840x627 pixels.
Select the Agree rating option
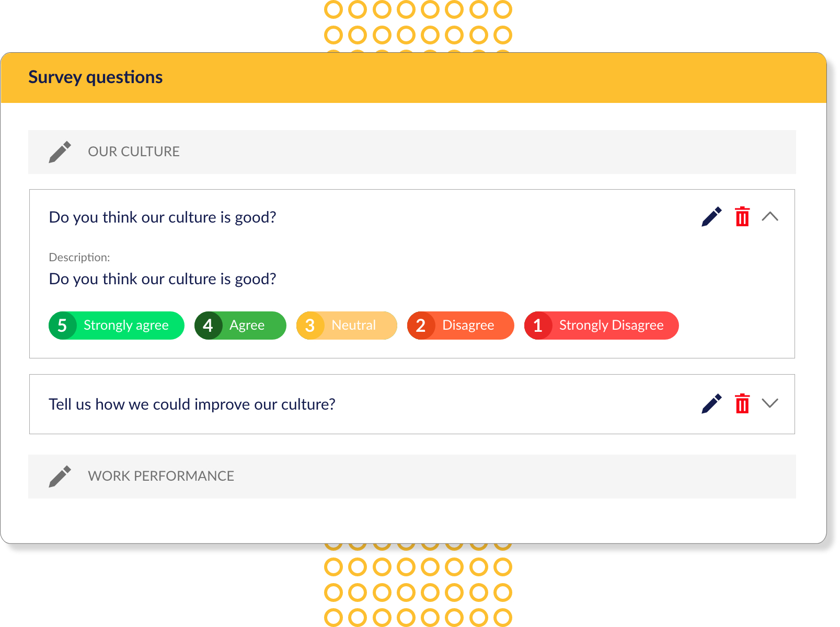240,326
